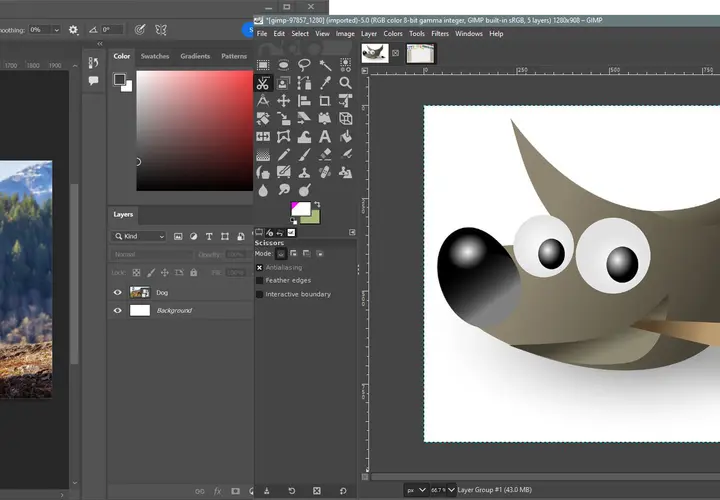The height and width of the screenshot is (500, 720).
Task: Select the Color Picker eyedropper tool
Action: [325, 83]
